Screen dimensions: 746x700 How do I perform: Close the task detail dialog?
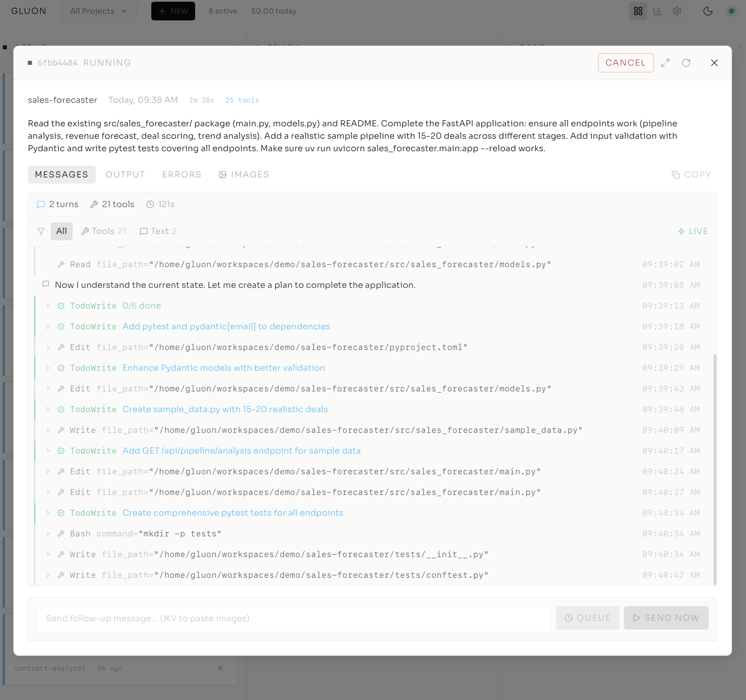coord(714,63)
